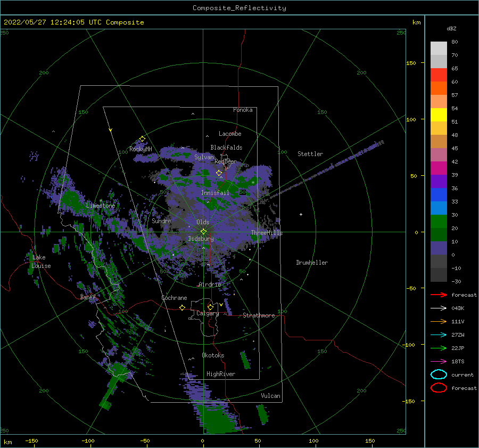
Task: Click the current legend label
Action: (x=463, y=375)
